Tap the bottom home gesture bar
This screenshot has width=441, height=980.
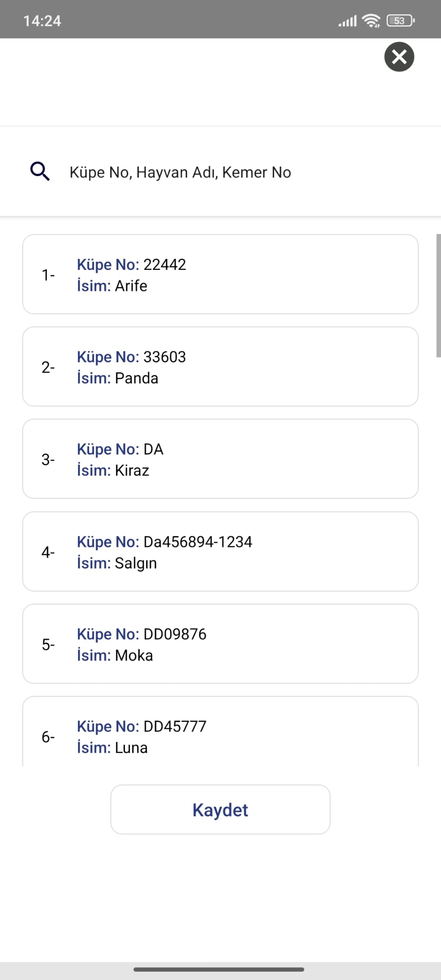point(219,969)
